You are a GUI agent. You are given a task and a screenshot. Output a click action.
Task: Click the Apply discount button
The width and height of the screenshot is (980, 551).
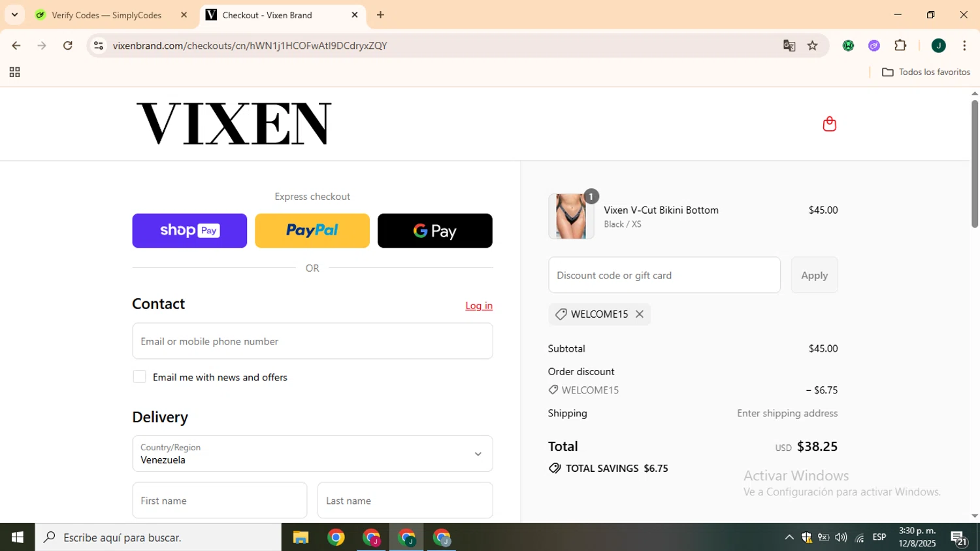point(814,275)
